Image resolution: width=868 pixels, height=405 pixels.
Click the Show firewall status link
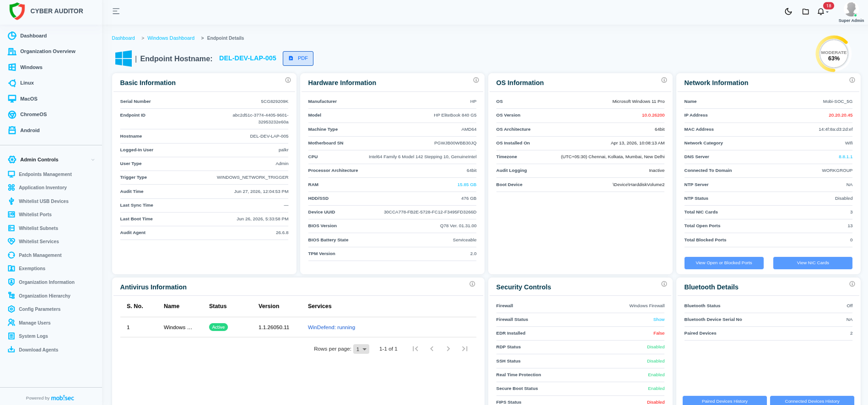(x=659, y=320)
